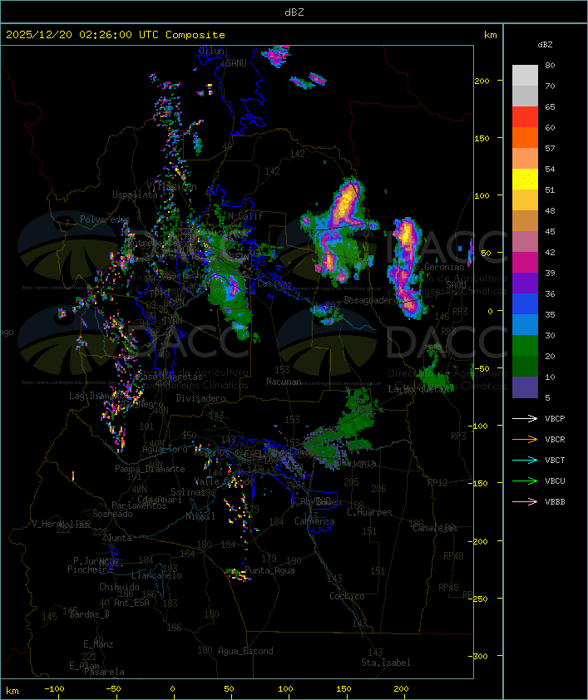Click the Desaguadero place label on map
The image size is (588, 700).
(372, 300)
